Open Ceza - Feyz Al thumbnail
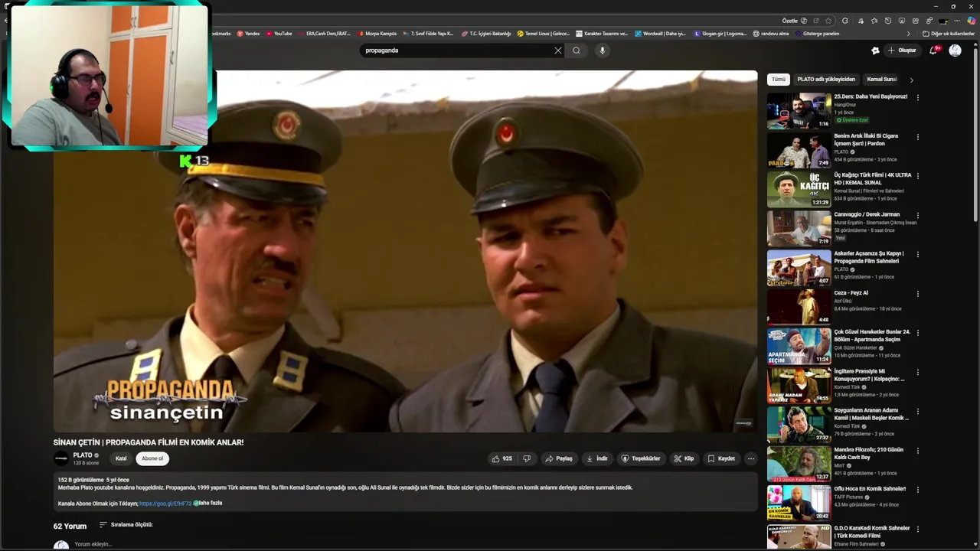Image resolution: width=980 pixels, height=551 pixels. click(x=799, y=307)
